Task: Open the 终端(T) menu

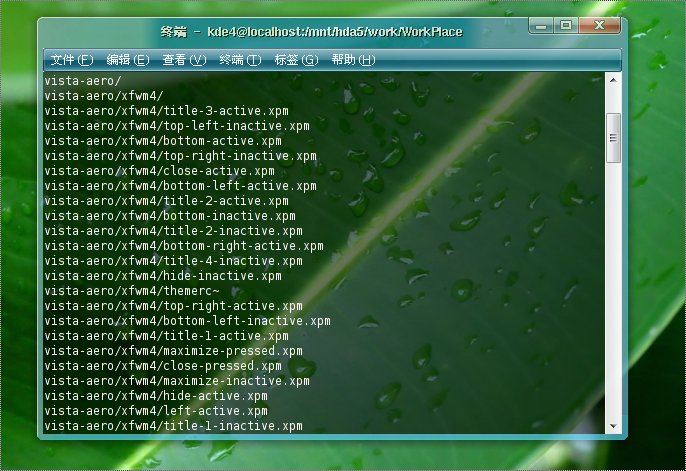Action: coord(240,60)
